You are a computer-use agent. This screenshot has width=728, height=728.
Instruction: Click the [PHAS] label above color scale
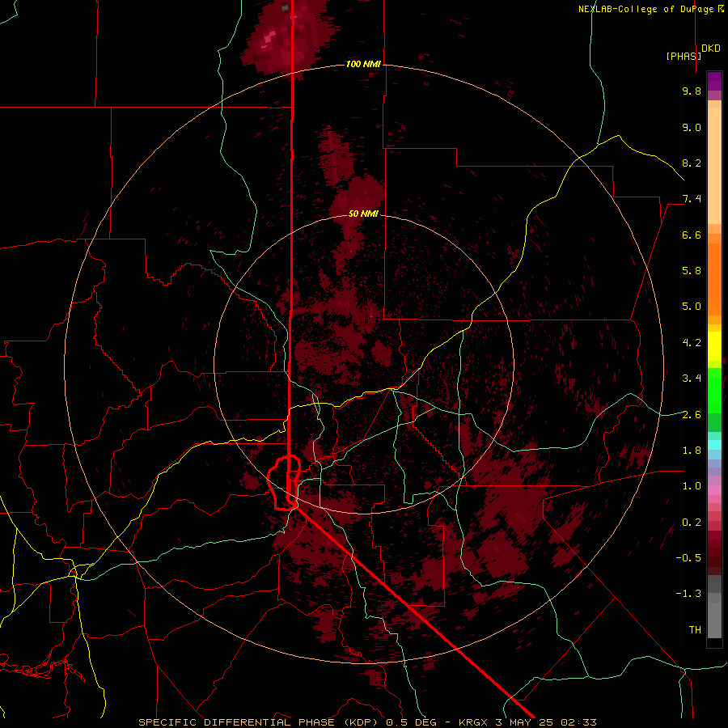click(x=684, y=56)
